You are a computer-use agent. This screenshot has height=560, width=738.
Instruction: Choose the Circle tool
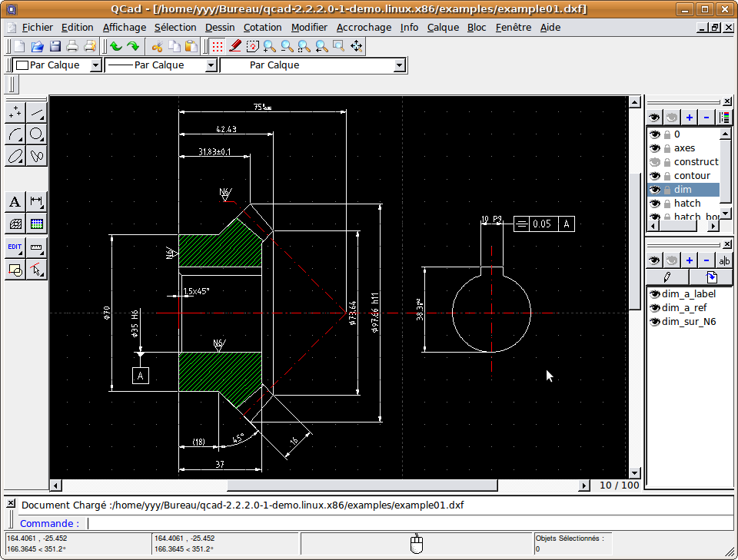tap(36, 134)
